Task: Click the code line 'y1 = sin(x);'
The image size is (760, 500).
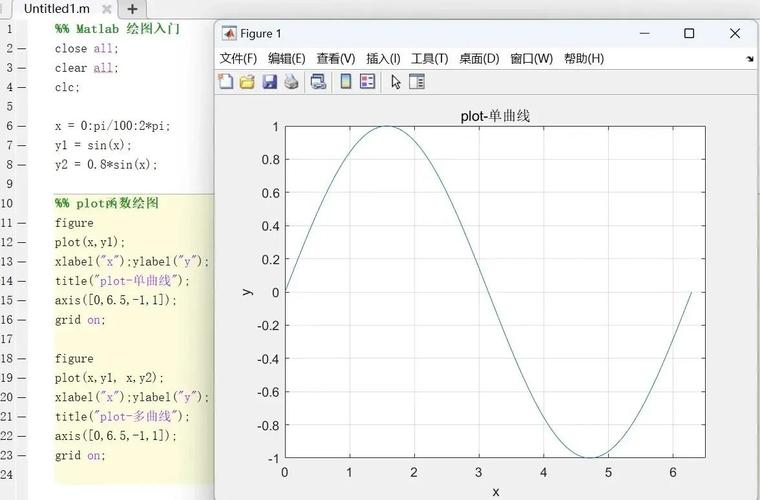Action: pos(93,145)
